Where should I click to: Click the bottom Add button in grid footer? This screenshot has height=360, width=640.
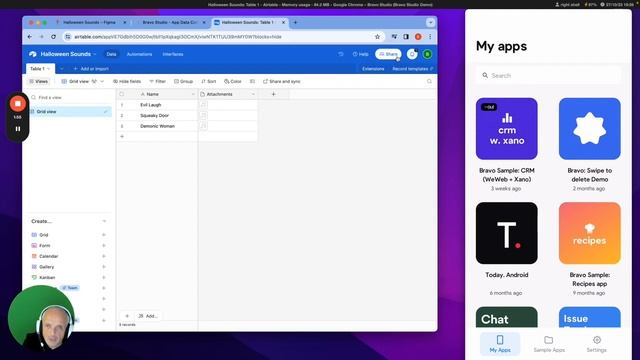pos(147,316)
